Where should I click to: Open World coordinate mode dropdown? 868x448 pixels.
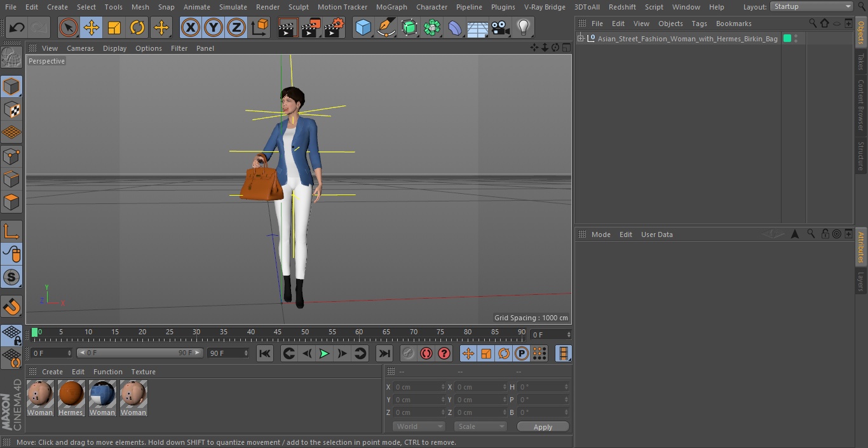(419, 426)
